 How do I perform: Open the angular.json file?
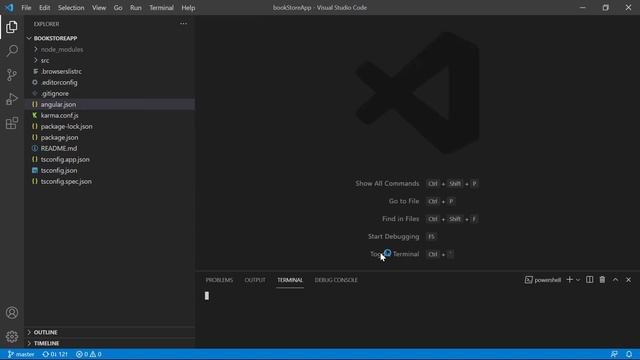pos(109,104)
